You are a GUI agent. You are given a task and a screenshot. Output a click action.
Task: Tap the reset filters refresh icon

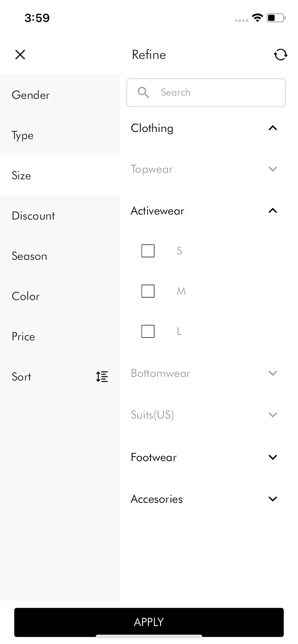click(x=280, y=55)
